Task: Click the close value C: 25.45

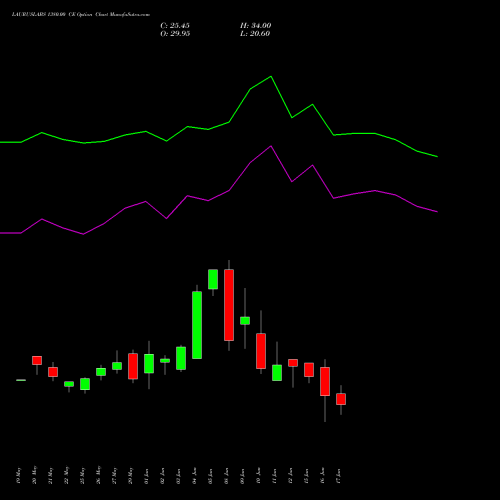Action: (x=175, y=26)
